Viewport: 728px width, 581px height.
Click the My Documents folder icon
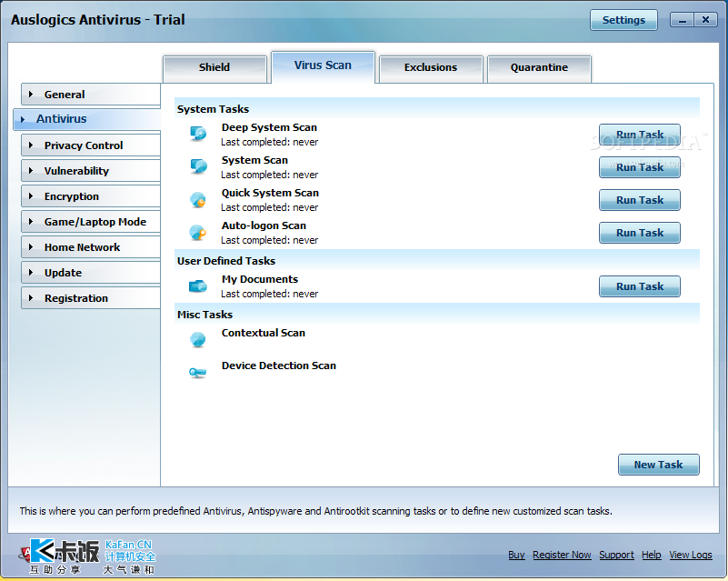pos(198,286)
